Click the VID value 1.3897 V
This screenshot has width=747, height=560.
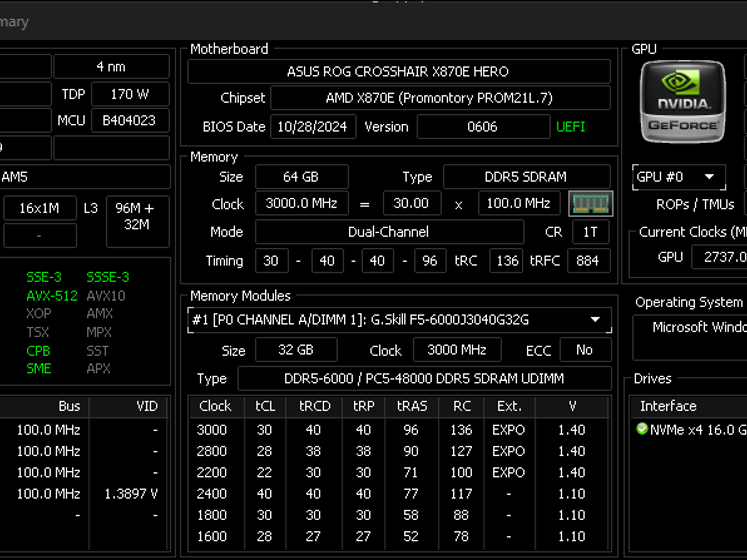pos(131,494)
